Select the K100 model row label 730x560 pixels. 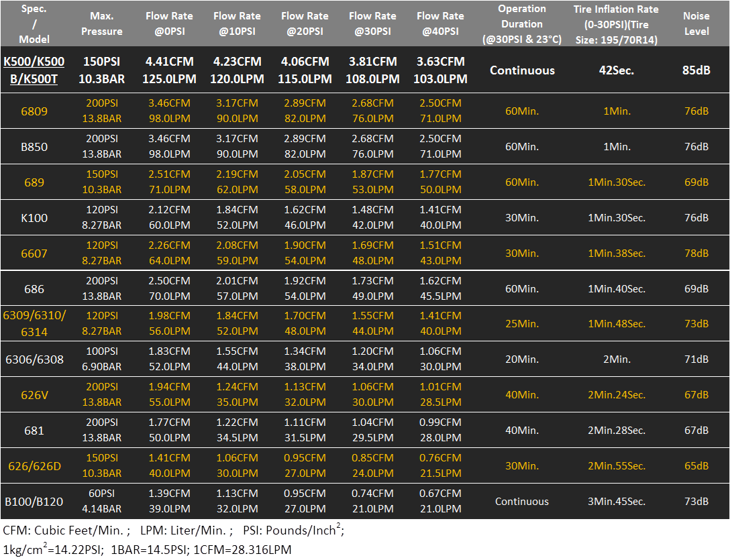coord(34,218)
